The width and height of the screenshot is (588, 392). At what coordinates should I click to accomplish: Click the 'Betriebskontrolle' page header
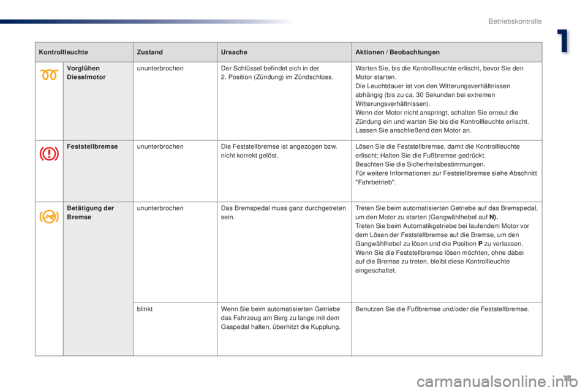pos(515,21)
